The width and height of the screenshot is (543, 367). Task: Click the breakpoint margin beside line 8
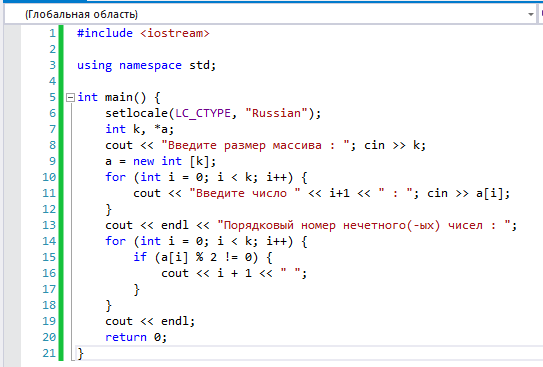12,145
